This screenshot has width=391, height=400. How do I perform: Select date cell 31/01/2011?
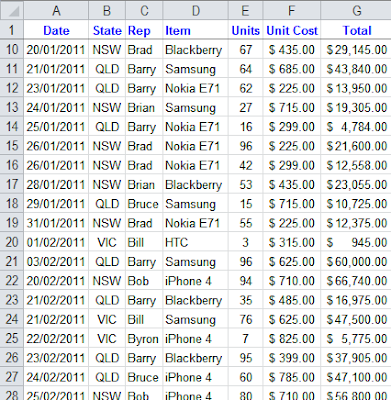pyautogui.click(x=56, y=223)
